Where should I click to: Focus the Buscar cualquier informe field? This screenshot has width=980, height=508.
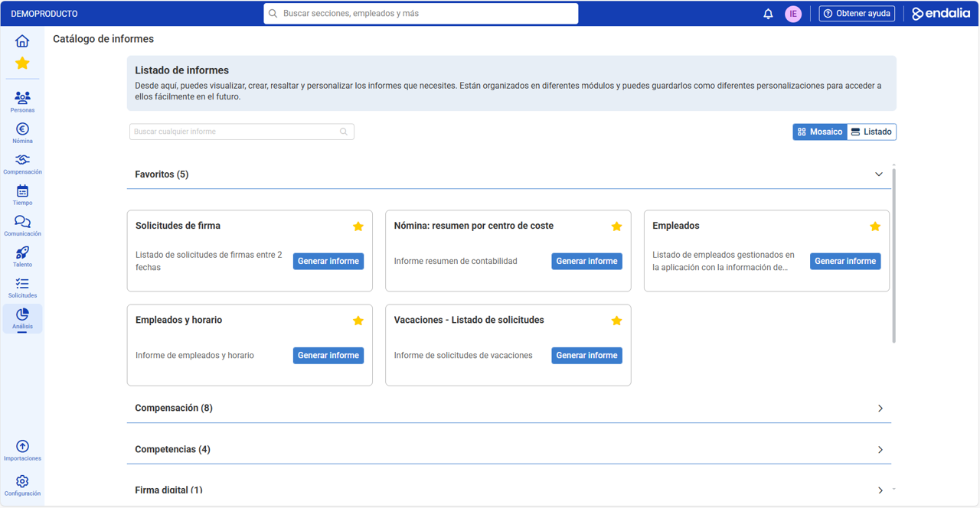(x=241, y=132)
